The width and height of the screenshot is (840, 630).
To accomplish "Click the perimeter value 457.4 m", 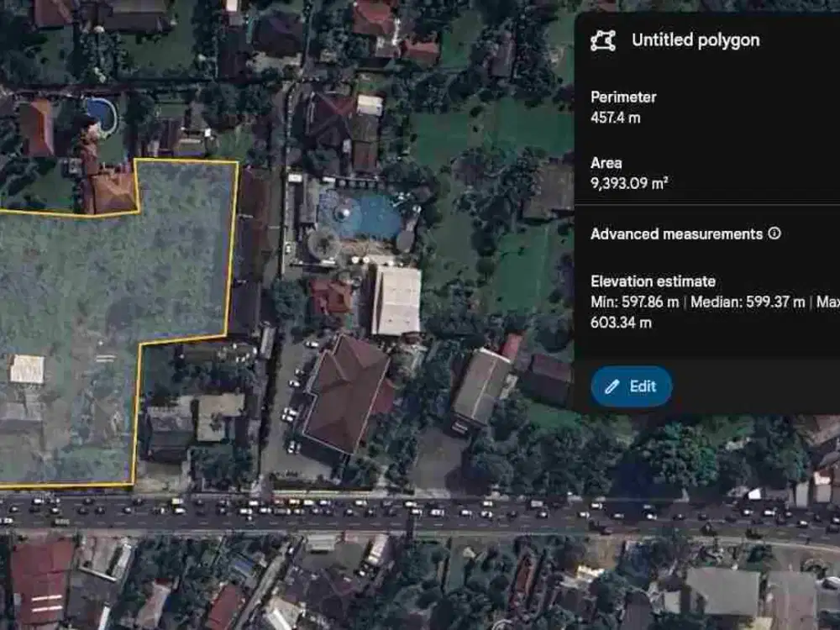I will click(x=615, y=118).
